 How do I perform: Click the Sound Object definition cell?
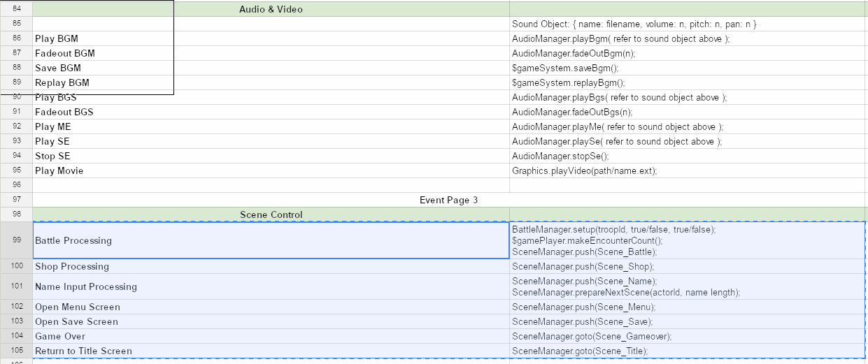point(688,24)
